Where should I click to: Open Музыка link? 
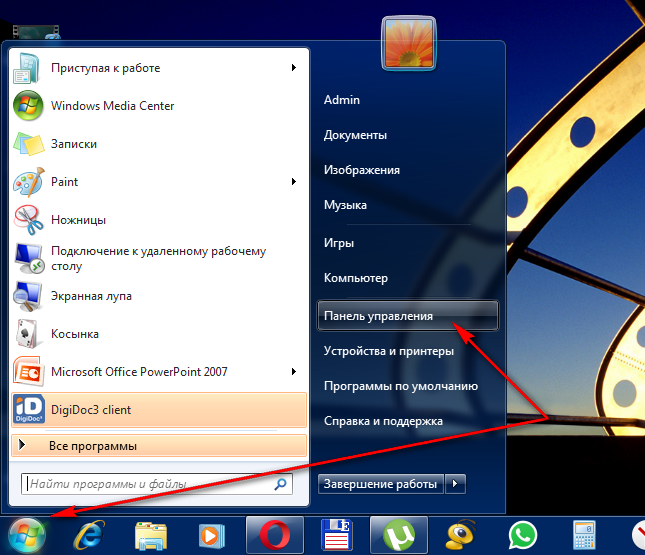345,205
